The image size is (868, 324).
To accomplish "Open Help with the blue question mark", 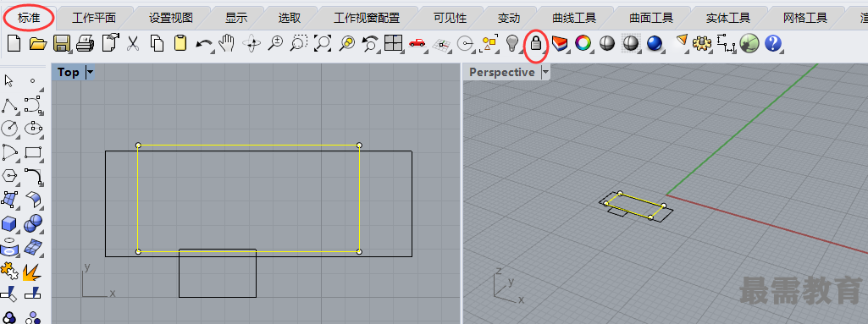I will coord(772,43).
